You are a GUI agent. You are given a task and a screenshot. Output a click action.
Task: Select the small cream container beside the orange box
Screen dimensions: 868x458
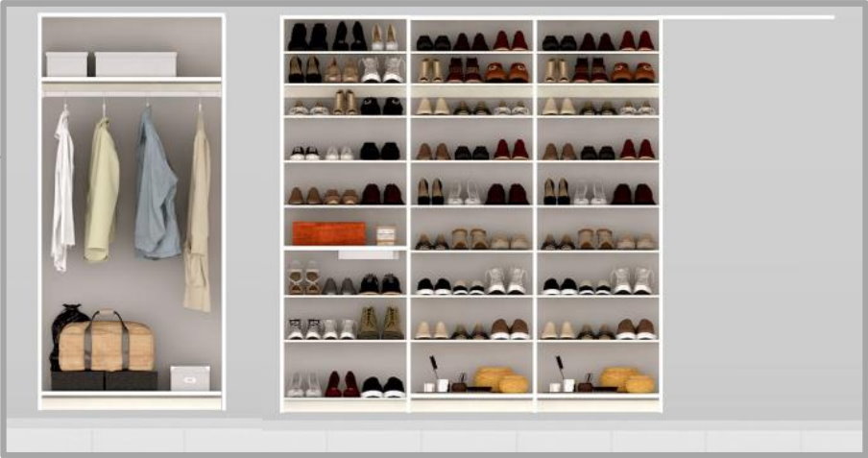pos(386,235)
